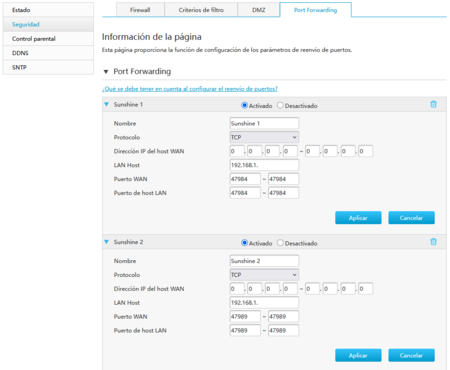Delete the Sunshine 1 rule with trash icon

(x=433, y=104)
